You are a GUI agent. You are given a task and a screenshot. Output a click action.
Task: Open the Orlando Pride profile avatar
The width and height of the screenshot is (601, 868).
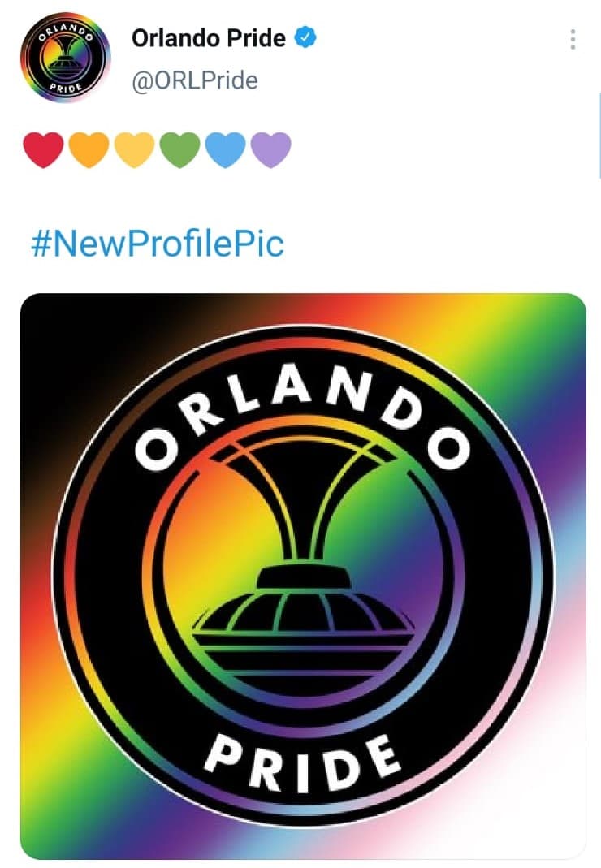coord(65,58)
